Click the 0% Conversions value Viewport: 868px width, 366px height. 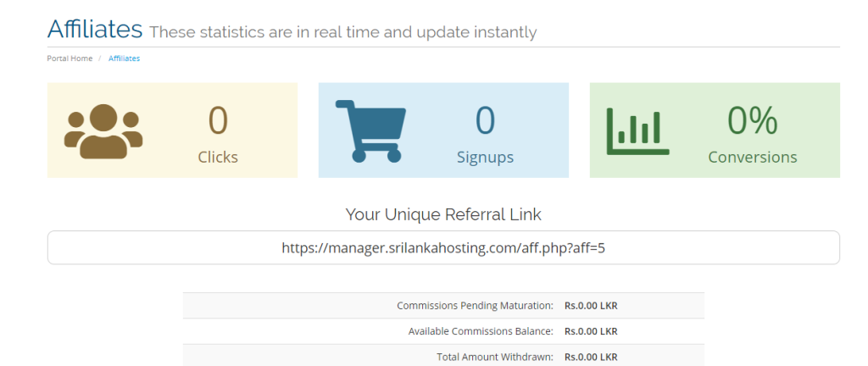(752, 120)
